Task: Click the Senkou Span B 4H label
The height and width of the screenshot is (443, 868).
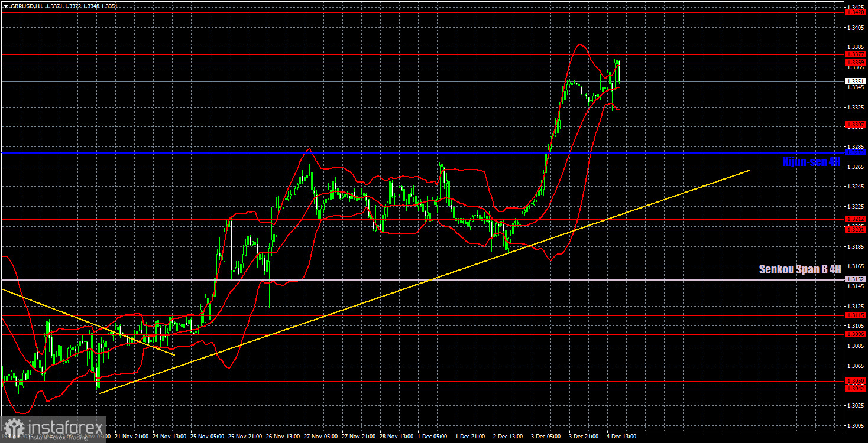Action: click(x=799, y=269)
